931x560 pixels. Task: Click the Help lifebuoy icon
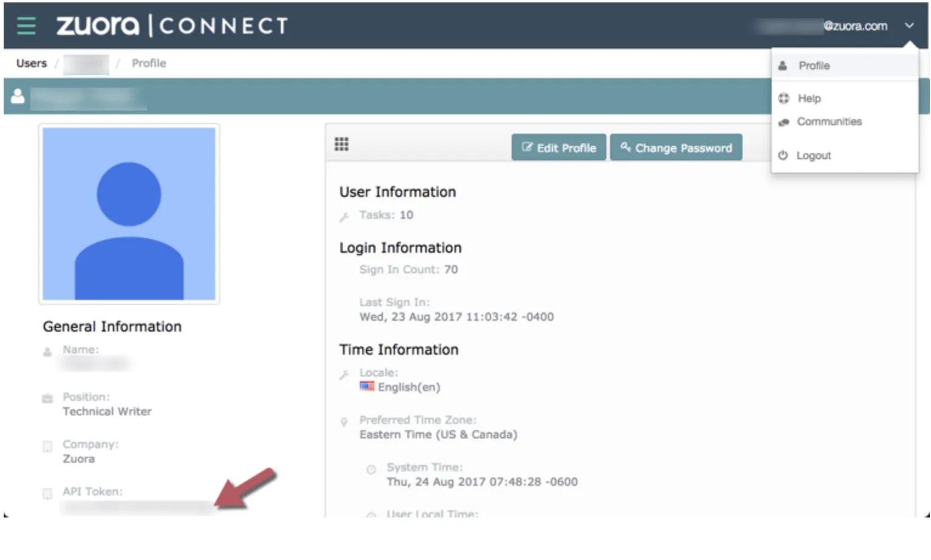coord(783,98)
